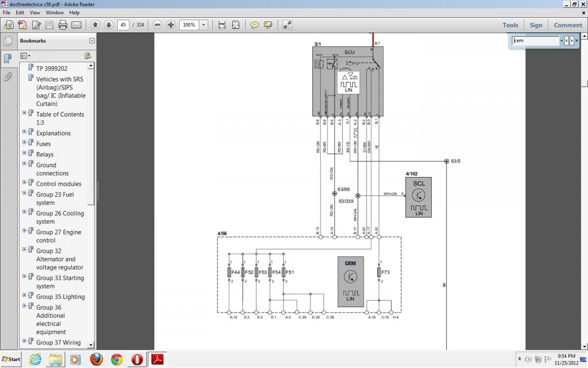Select the highlight text tool
This screenshot has width=588, height=368.
point(268,25)
